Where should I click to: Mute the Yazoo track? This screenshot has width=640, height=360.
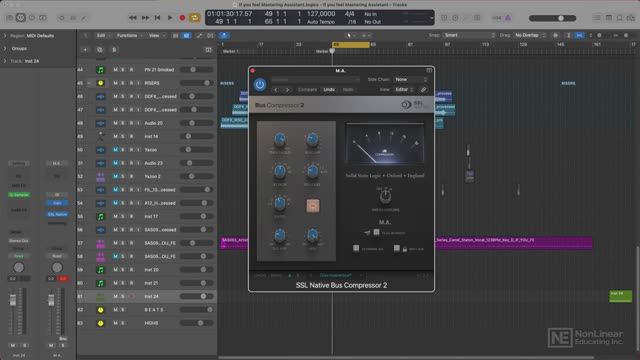(116, 150)
